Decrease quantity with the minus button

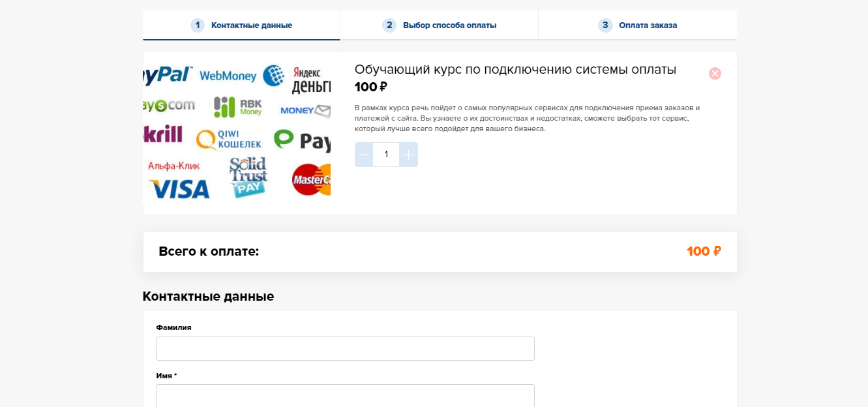tap(364, 155)
